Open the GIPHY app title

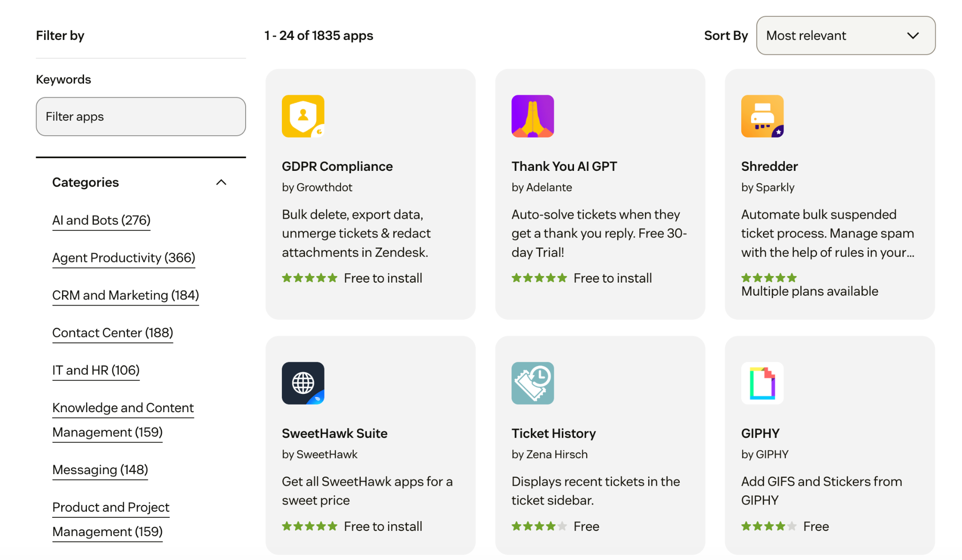(760, 433)
